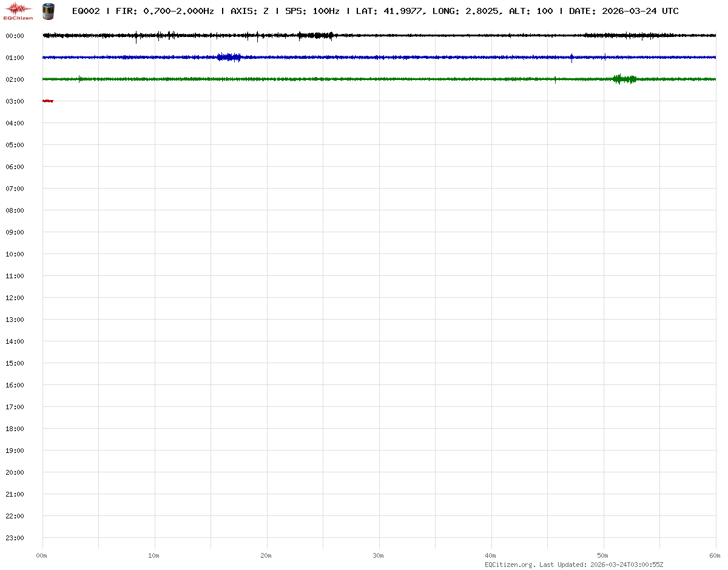Click the 00:00 hour label
The image size is (728, 570).
click(15, 36)
